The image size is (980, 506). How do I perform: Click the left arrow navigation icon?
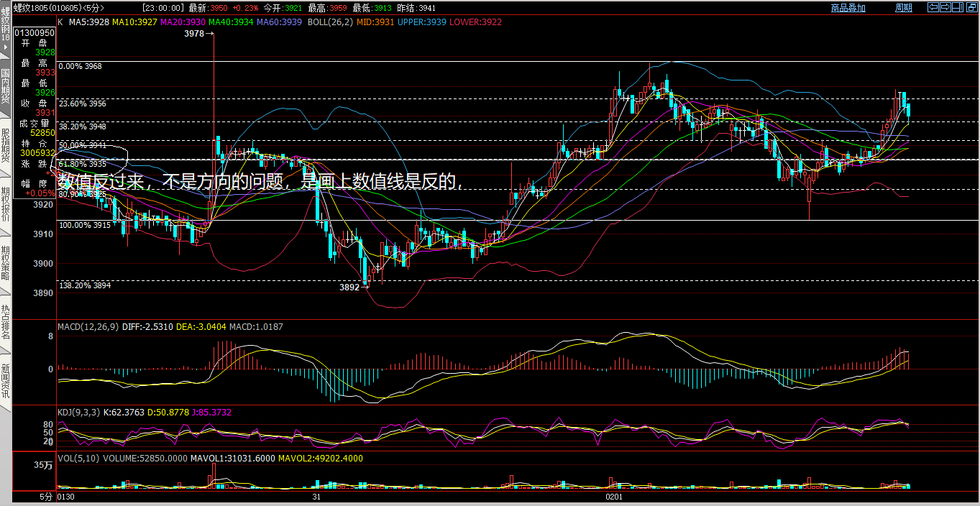point(934,8)
